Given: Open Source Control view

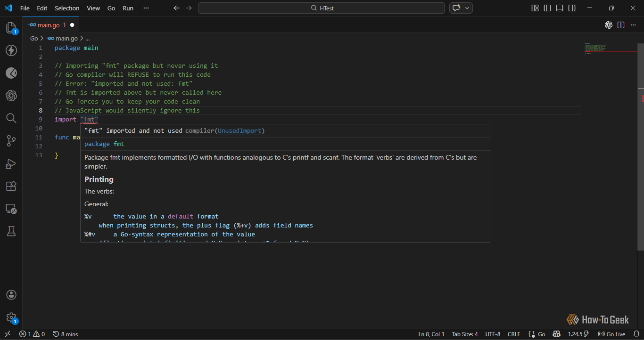Looking at the screenshot, I should 11,141.
